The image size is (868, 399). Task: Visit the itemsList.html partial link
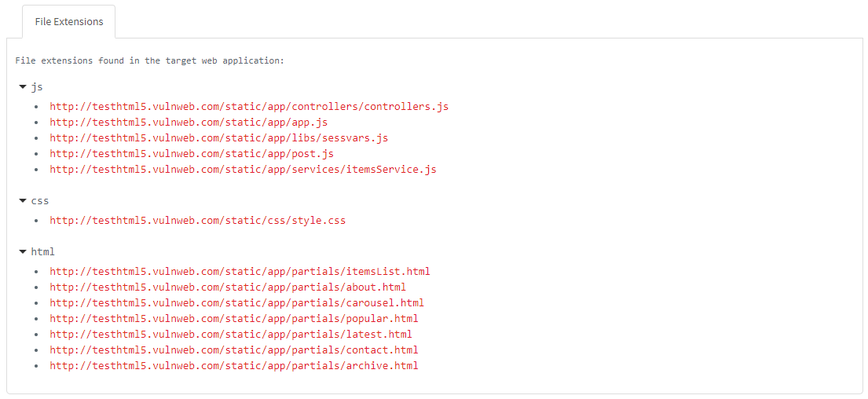pos(240,271)
